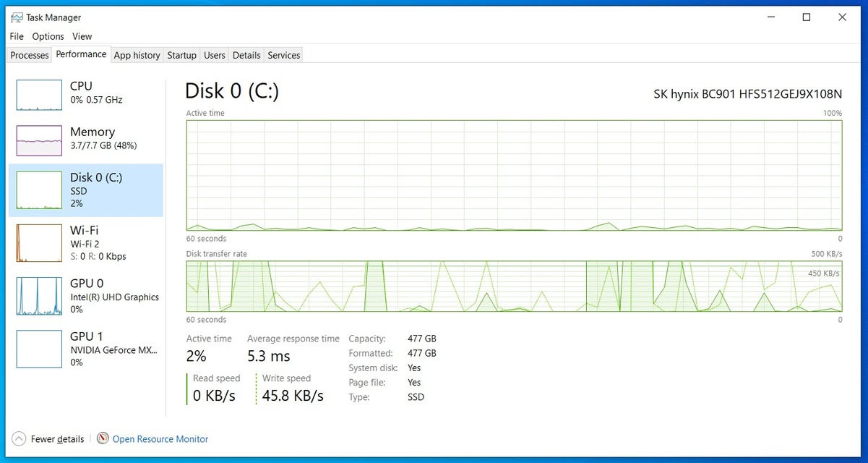The height and width of the screenshot is (463, 868).
Task: Select the CPU usage mini graph
Action: (x=39, y=95)
